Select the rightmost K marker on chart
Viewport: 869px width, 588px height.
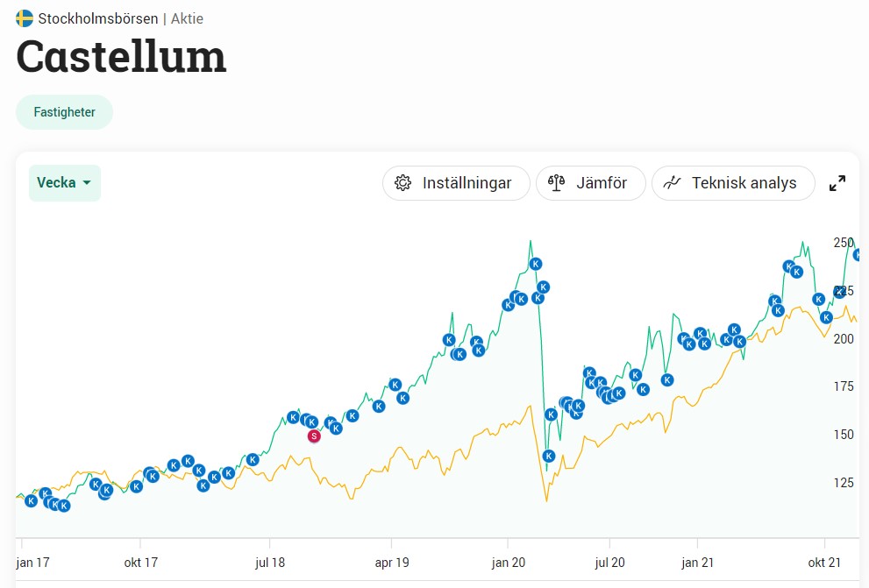859,255
